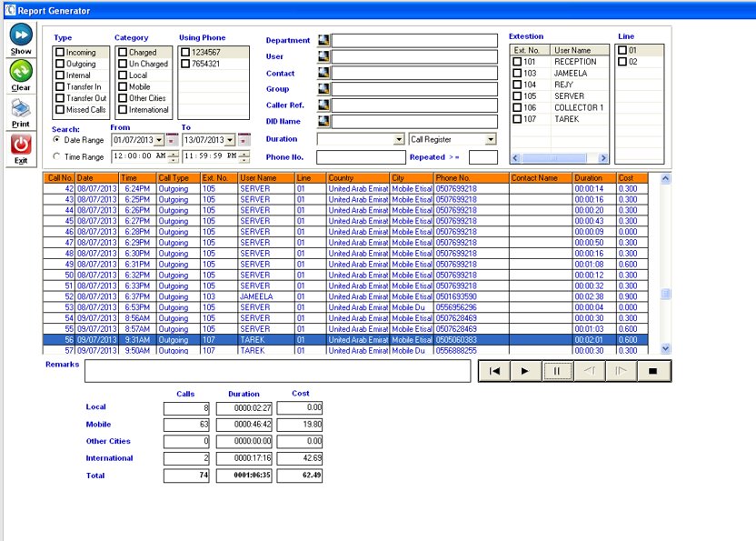Select call row 52 JAMEELA
This screenshot has height=541, width=756.
tap(345, 296)
